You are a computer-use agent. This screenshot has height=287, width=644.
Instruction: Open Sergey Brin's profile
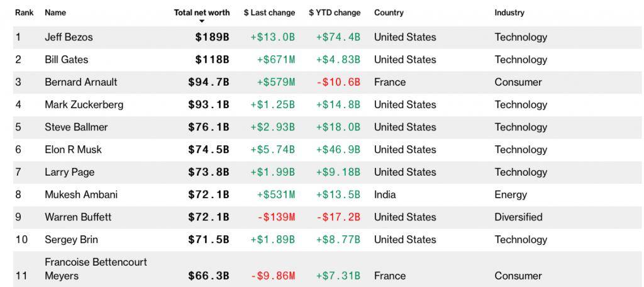71,240
